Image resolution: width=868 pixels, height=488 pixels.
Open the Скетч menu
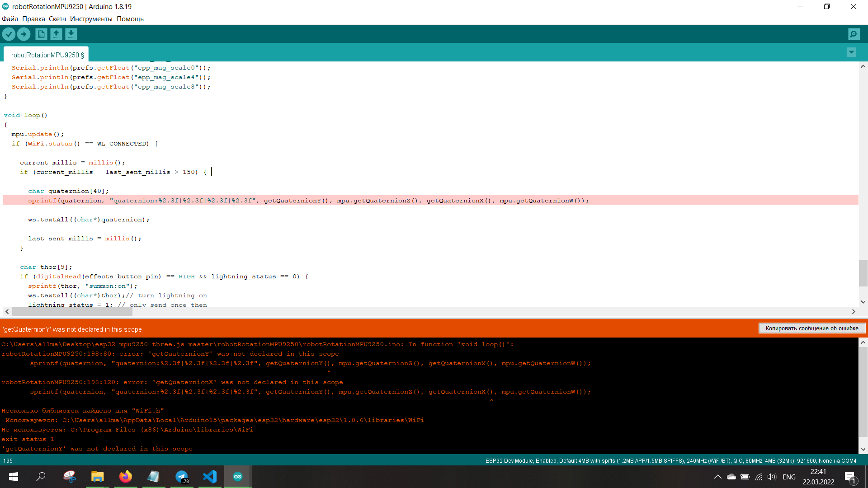[x=57, y=19]
